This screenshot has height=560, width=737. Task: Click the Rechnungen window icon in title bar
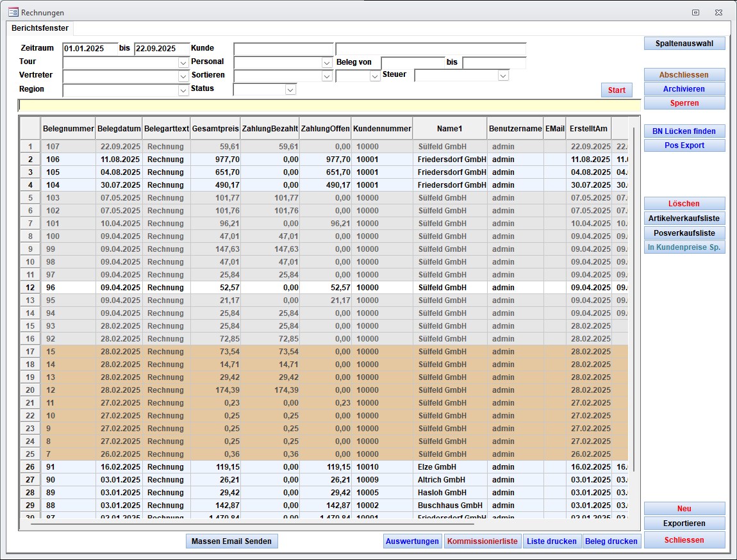click(13, 12)
